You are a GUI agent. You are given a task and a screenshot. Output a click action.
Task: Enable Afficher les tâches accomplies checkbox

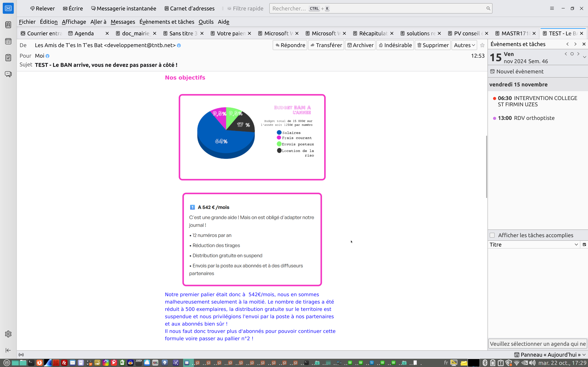tap(492, 235)
